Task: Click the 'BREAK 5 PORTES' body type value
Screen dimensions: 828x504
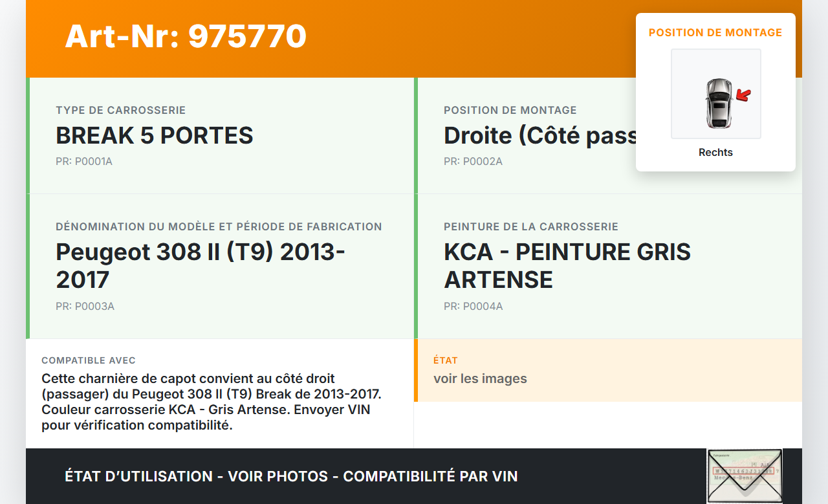Action: pos(155,136)
